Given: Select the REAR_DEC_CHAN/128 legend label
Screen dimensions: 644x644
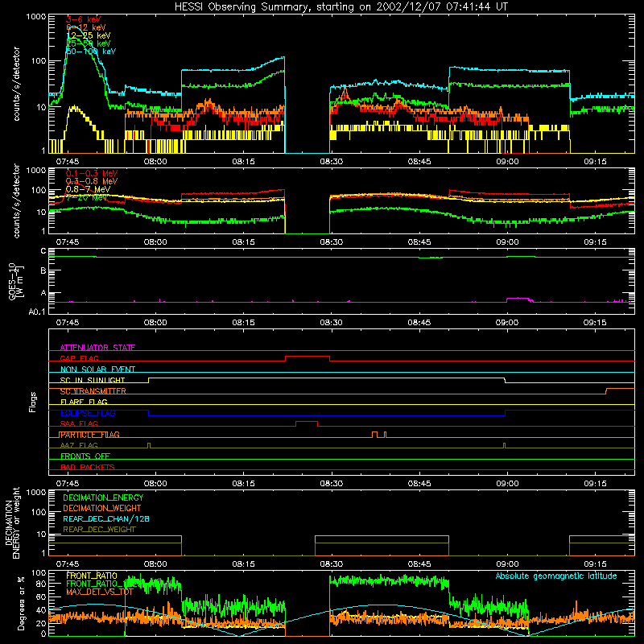Looking at the screenshot, I should 106,518.
